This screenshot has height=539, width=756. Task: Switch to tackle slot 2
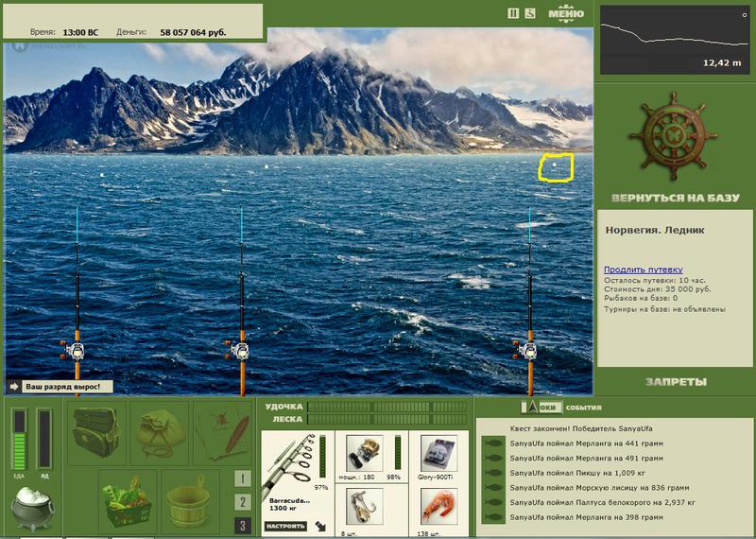[243, 502]
